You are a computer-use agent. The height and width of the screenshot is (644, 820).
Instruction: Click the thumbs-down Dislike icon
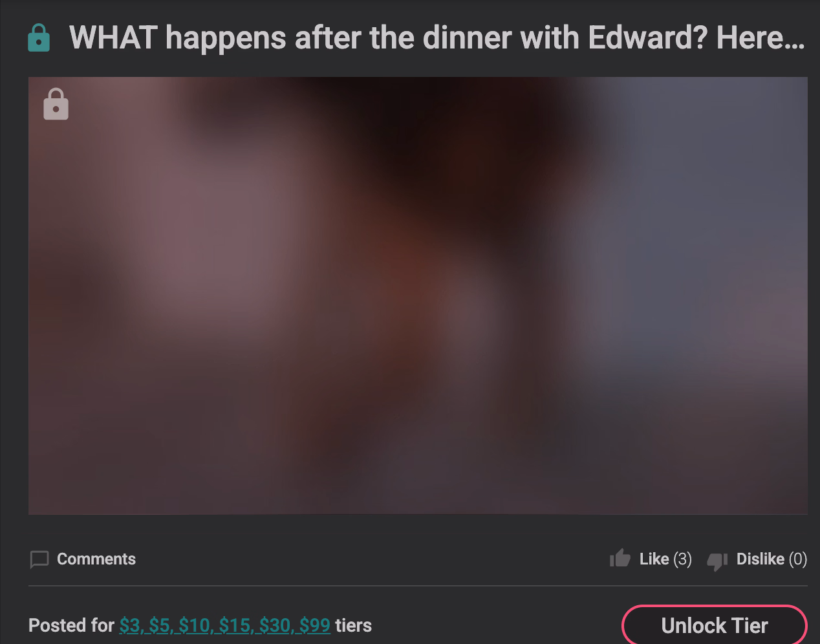[x=717, y=561]
